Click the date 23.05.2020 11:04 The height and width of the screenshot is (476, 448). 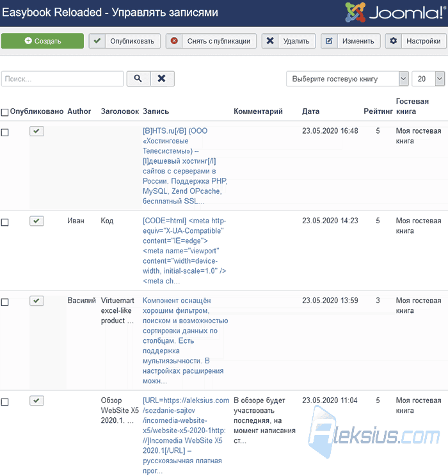[330, 401]
